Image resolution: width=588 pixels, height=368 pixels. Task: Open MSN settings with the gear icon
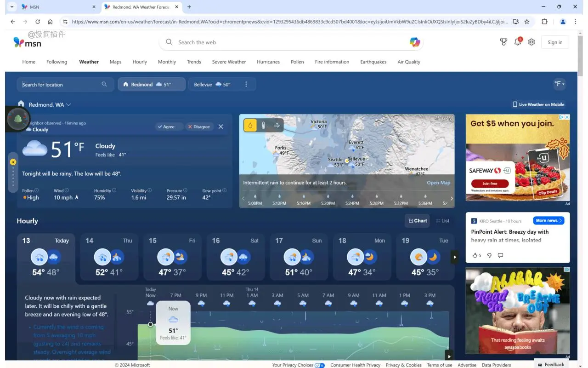pyautogui.click(x=531, y=41)
